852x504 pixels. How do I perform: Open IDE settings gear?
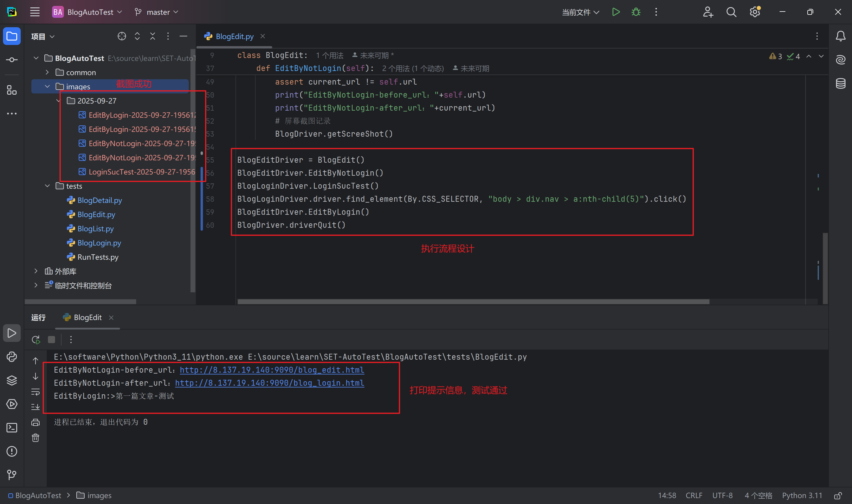755,12
